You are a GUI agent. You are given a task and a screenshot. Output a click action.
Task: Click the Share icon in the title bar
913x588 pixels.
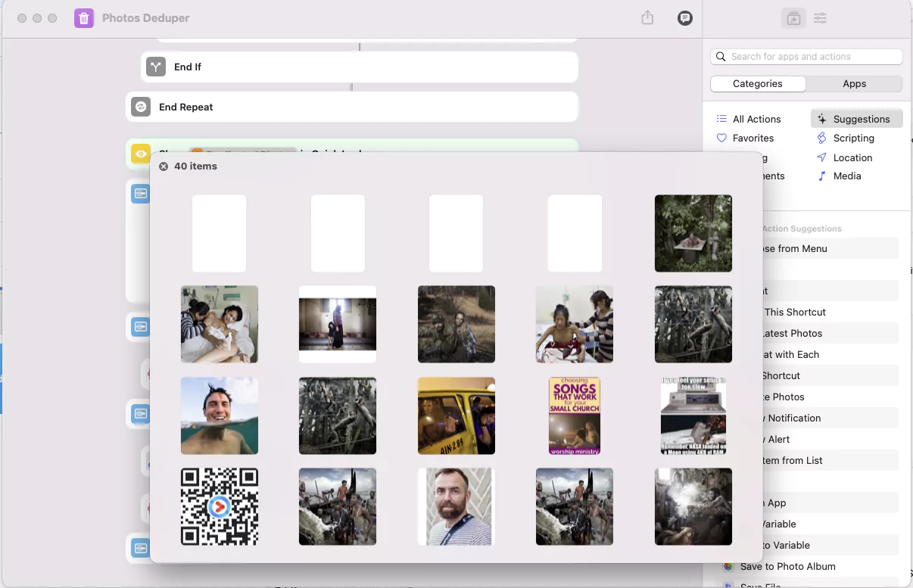[x=647, y=17]
